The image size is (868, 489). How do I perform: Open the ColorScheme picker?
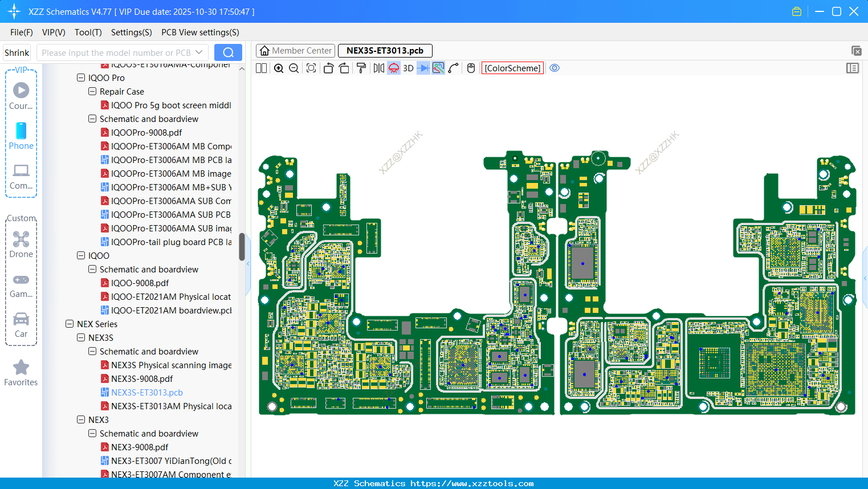512,68
